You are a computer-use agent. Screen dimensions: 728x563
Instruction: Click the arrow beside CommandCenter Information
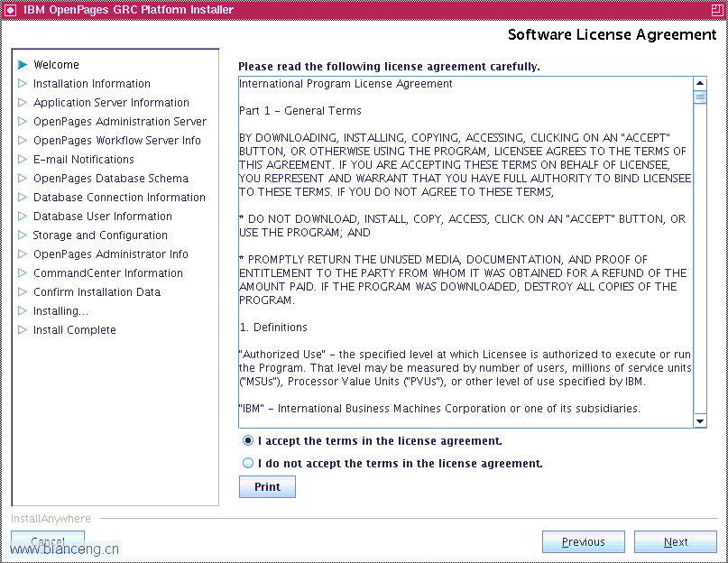tap(23, 273)
